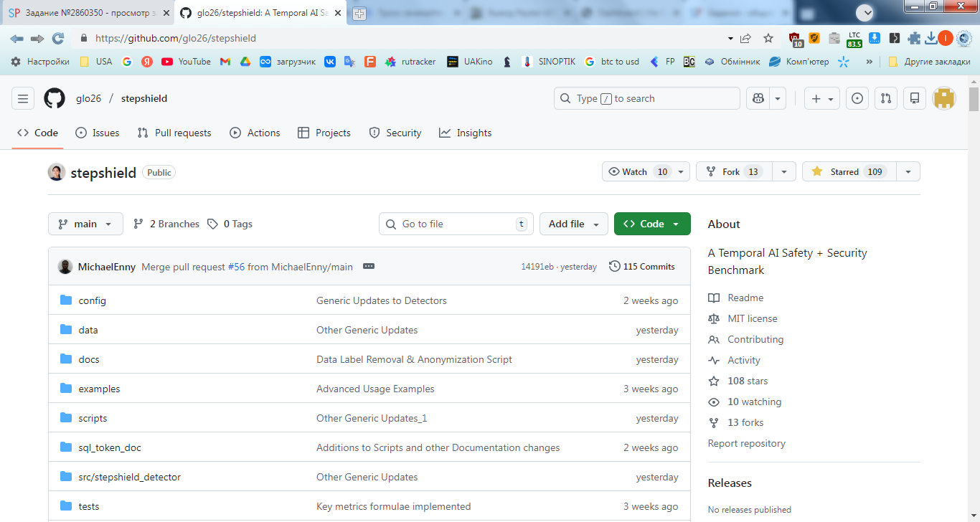Click the Type / to search field

pyautogui.click(x=646, y=98)
